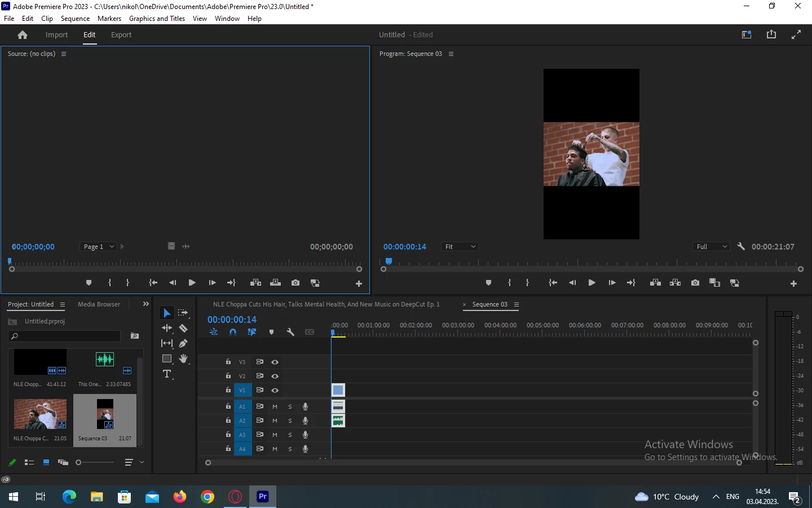Toggle sync lock for A4
Viewport: 812px width, 508px height.
point(260,449)
